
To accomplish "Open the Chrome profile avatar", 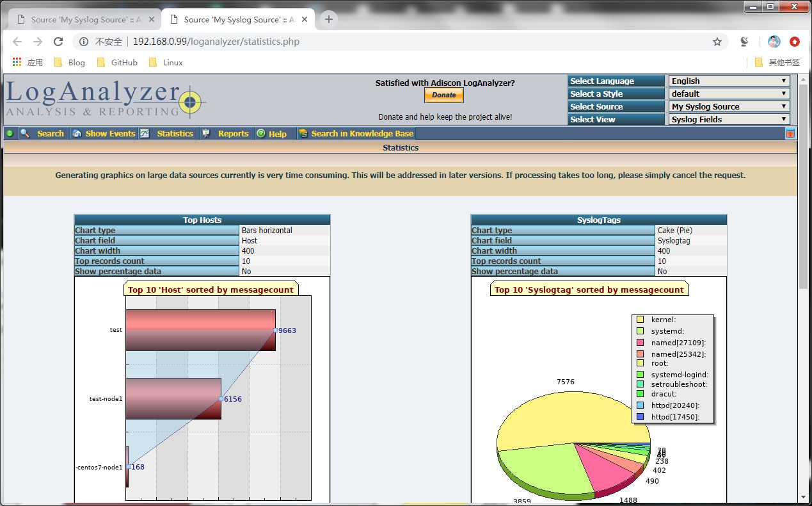I will click(774, 42).
